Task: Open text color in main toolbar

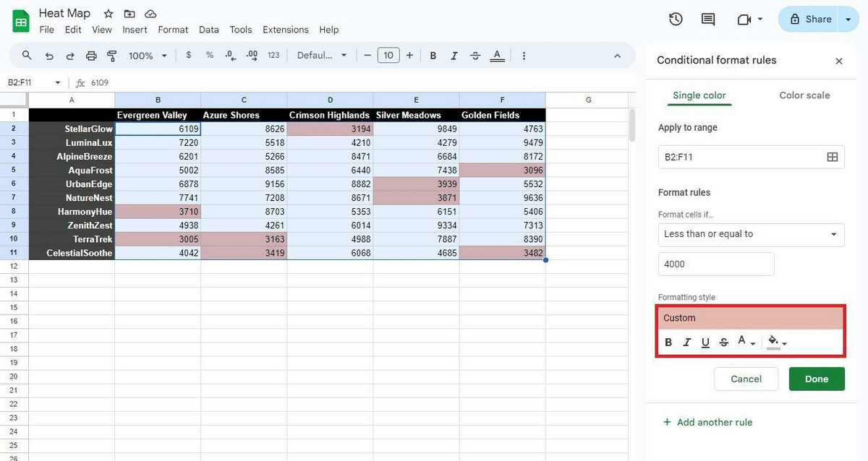Action: tap(496, 56)
